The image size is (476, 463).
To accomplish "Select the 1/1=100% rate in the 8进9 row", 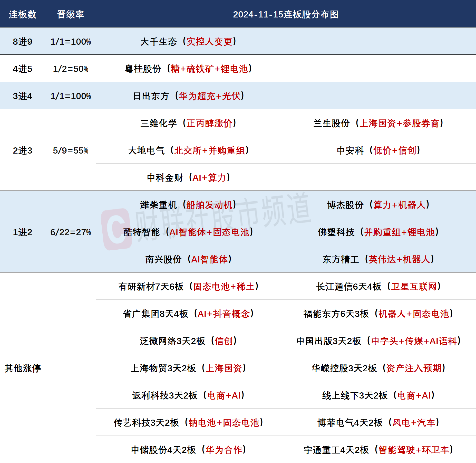I will (71, 42).
